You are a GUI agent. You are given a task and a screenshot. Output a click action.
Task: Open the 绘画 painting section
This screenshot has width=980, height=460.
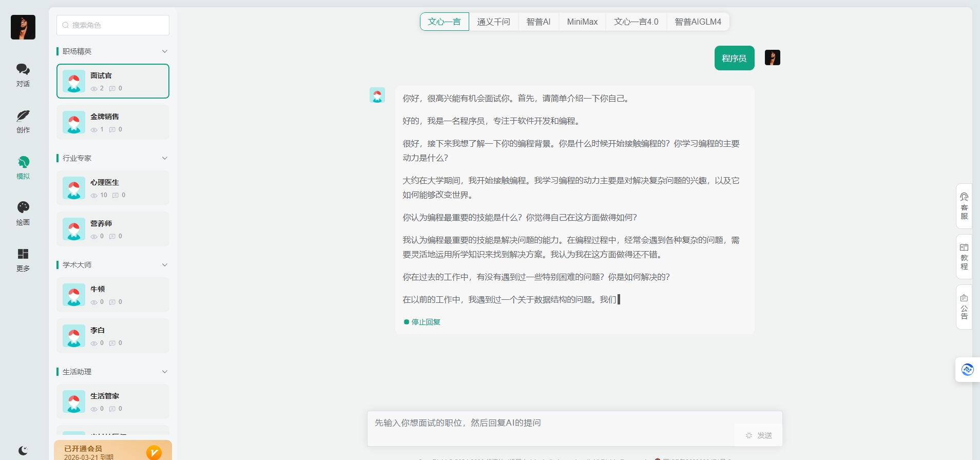click(23, 214)
